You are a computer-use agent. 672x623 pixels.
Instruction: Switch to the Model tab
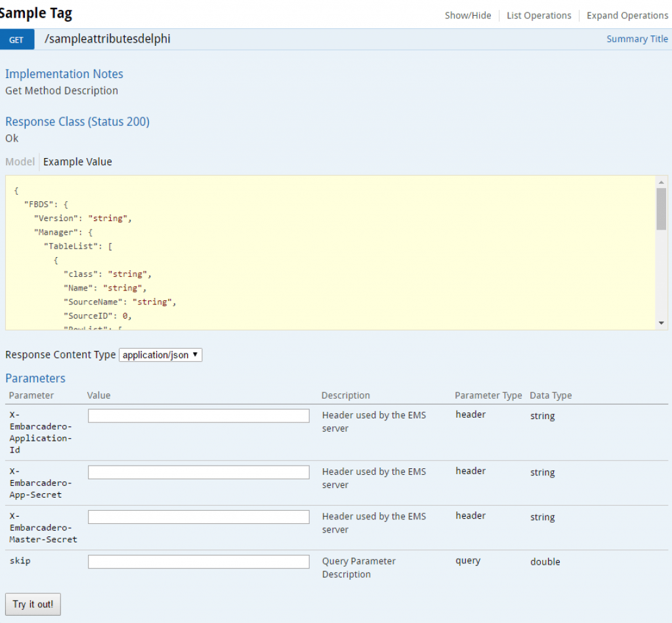[x=20, y=161]
